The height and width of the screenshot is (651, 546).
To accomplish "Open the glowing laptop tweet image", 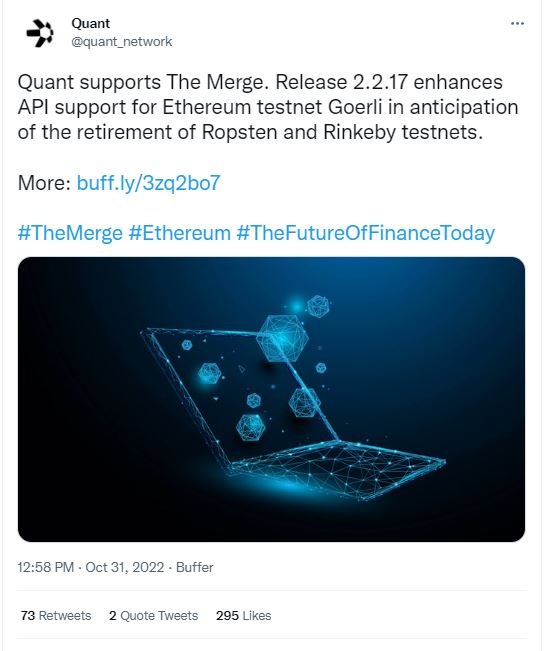I will pyautogui.click(x=271, y=399).
